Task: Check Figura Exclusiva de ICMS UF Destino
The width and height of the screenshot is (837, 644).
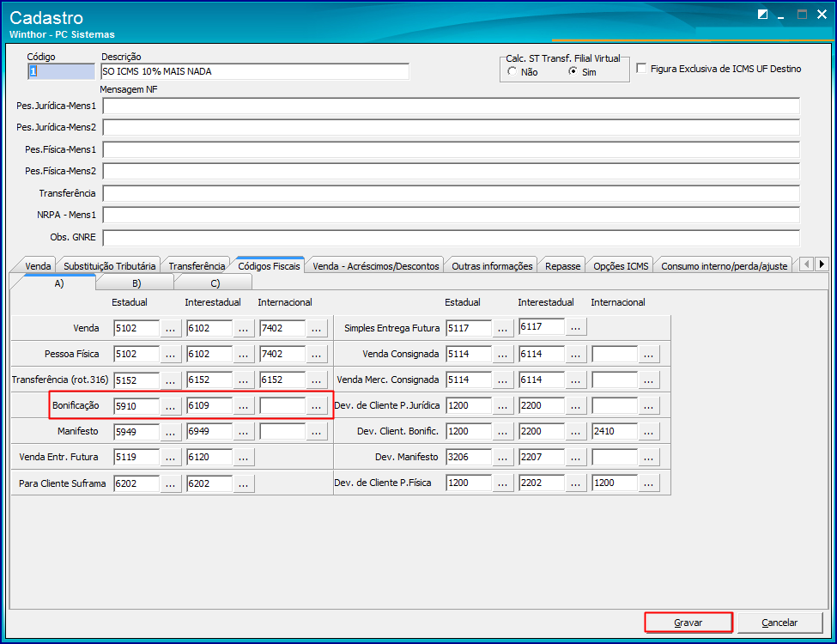Action: 641,69
